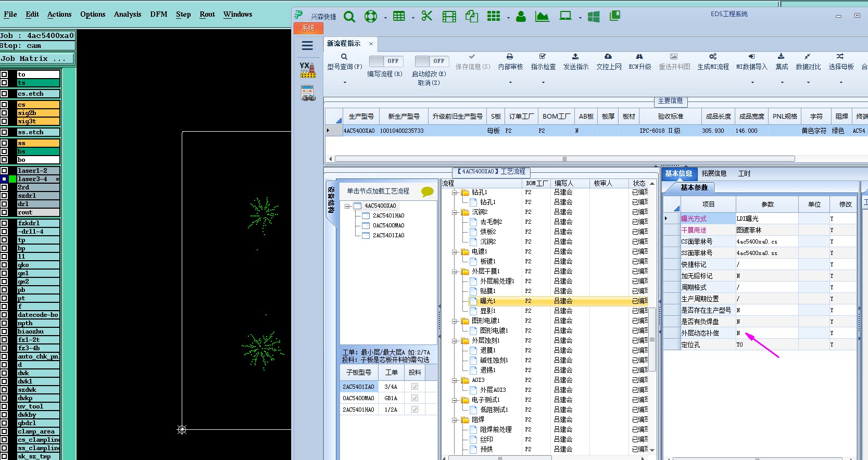Check the box for layer rout

pos(4,212)
